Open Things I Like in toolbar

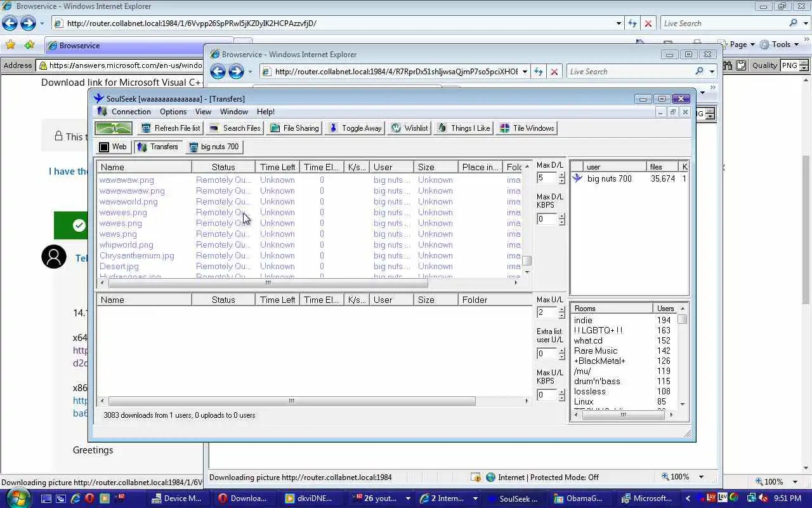[x=464, y=128]
